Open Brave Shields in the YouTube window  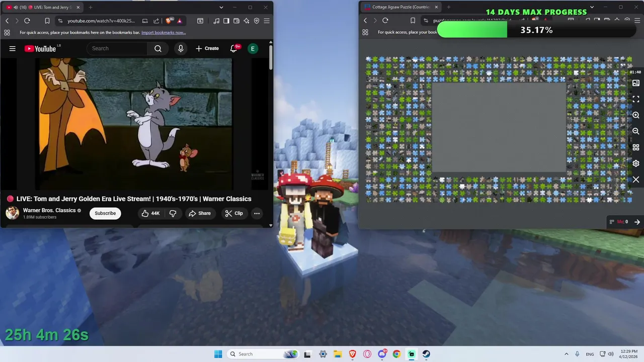[x=169, y=21]
